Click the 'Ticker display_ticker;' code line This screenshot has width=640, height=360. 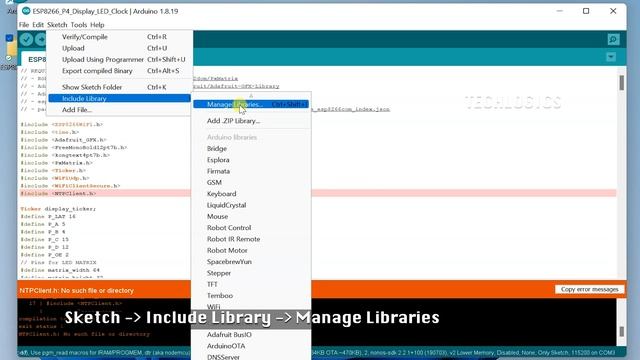pyautogui.click(x=58, y=209)
